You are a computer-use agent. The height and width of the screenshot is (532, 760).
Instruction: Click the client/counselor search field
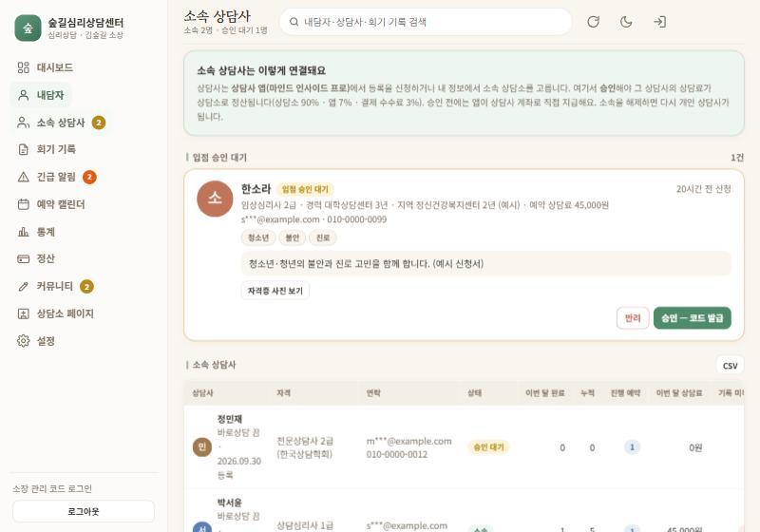[x=426, y=22]
